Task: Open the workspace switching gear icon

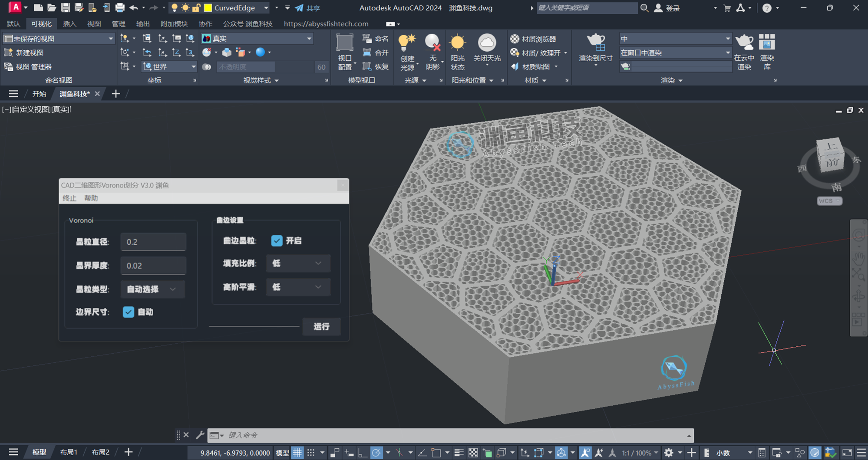Action: pos(669,453)
